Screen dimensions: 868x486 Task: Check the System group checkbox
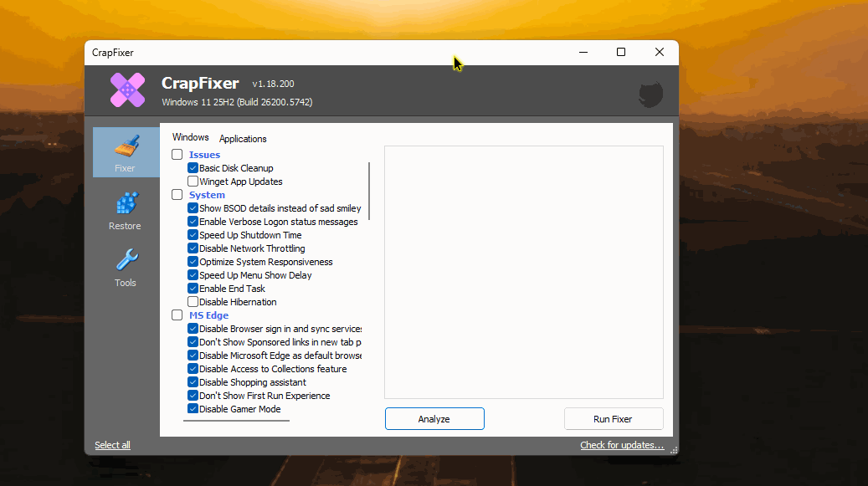(177, 195)
